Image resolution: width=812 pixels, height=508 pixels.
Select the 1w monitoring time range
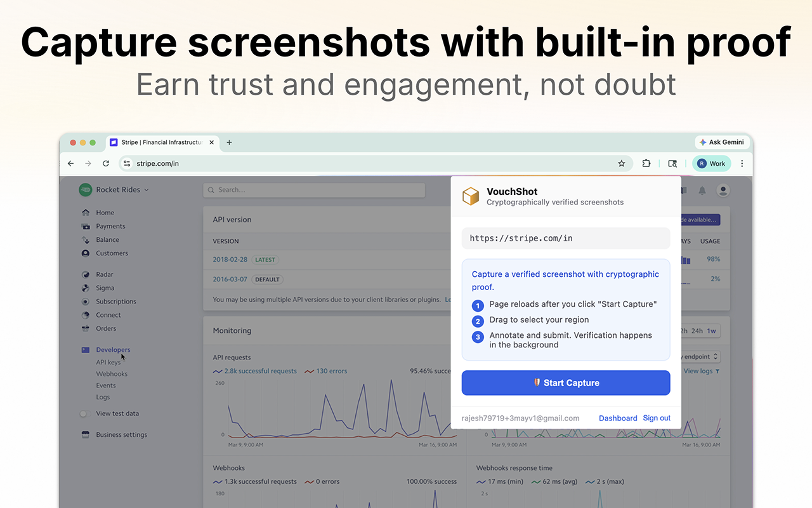[x=712, y=331]
